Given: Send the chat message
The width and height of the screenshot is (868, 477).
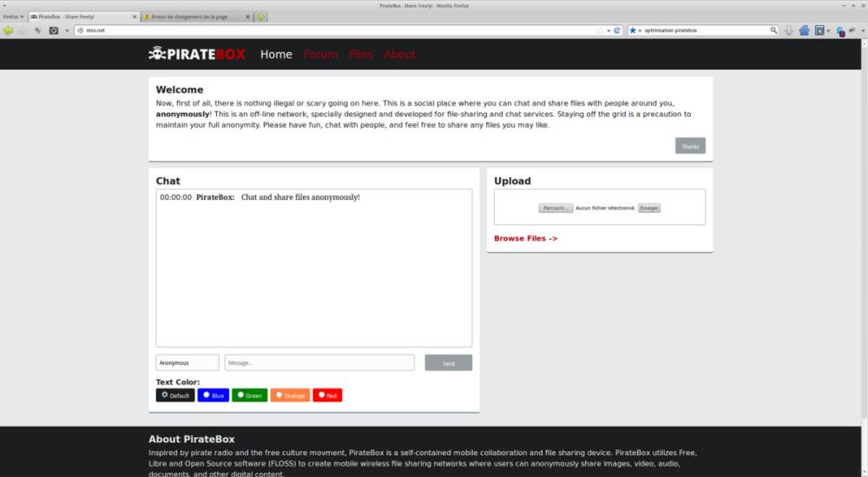Looking at the screenshot, I should point(449,363).
